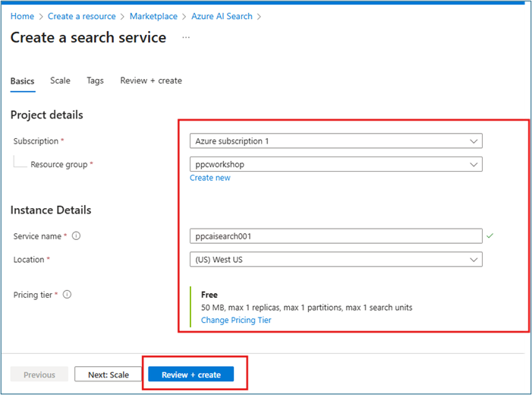The image size is (532, 395).
Task: Focus the Service name input field
Action: point(336,236)
